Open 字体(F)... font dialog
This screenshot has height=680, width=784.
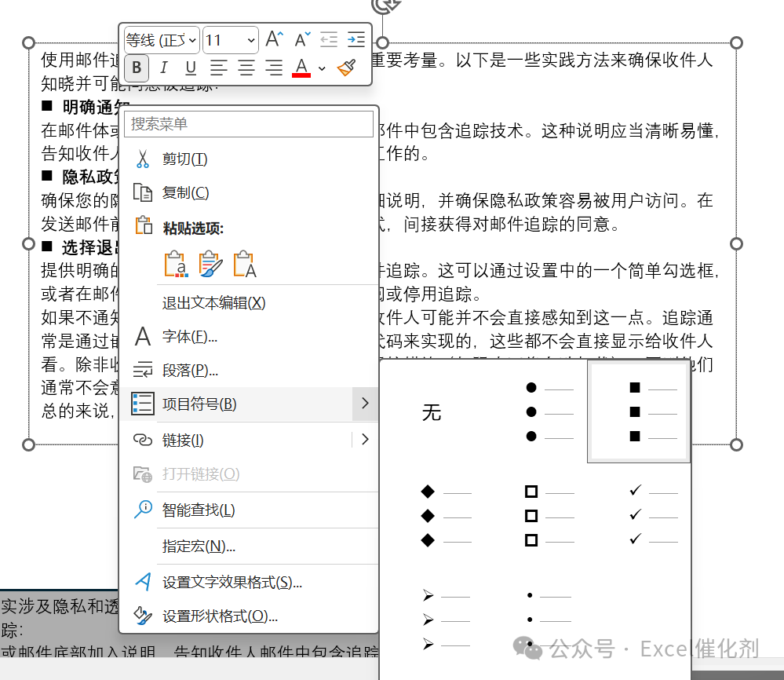[x=249, y=337]
